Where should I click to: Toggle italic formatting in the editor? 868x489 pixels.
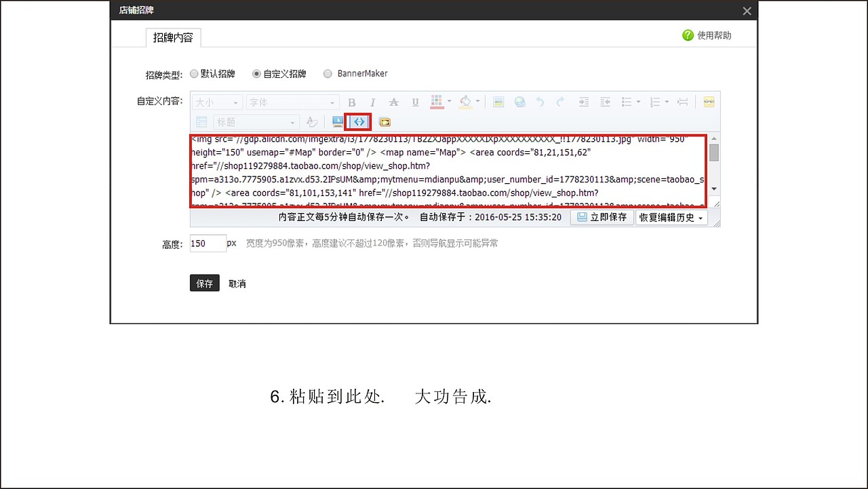pyautogui.click(x=372, y=102)
